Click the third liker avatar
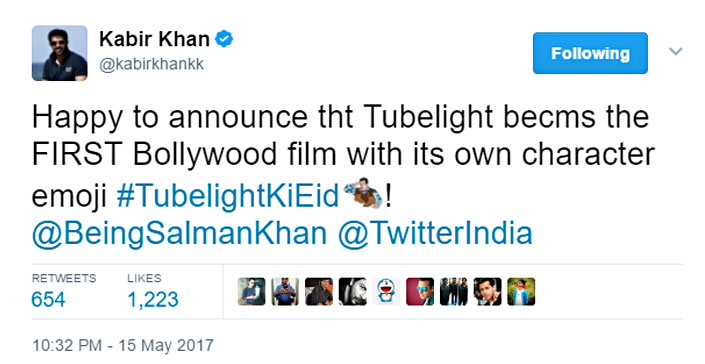This screenshot has height=364, width=705. pyautogui.click(x=319, y=292)
